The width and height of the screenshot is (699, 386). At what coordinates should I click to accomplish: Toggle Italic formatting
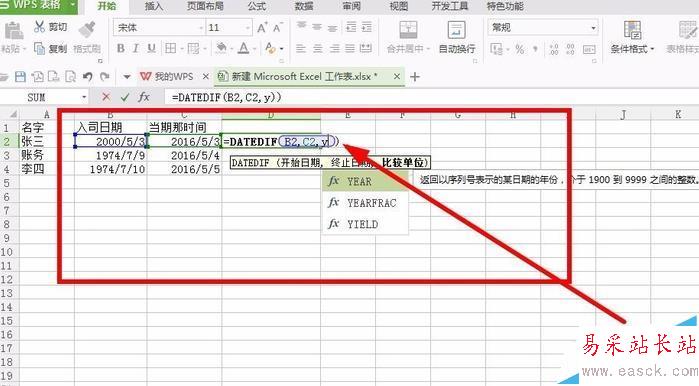136,48
